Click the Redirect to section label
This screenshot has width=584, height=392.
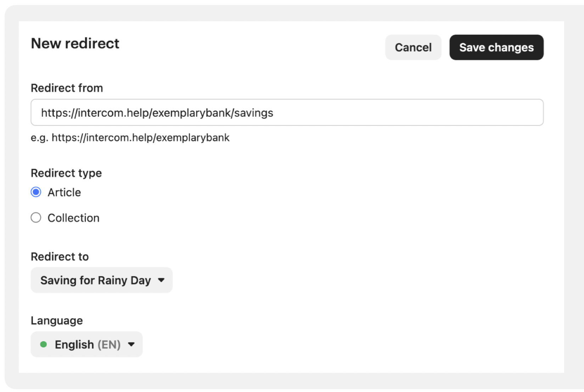[x=60, y=257]
